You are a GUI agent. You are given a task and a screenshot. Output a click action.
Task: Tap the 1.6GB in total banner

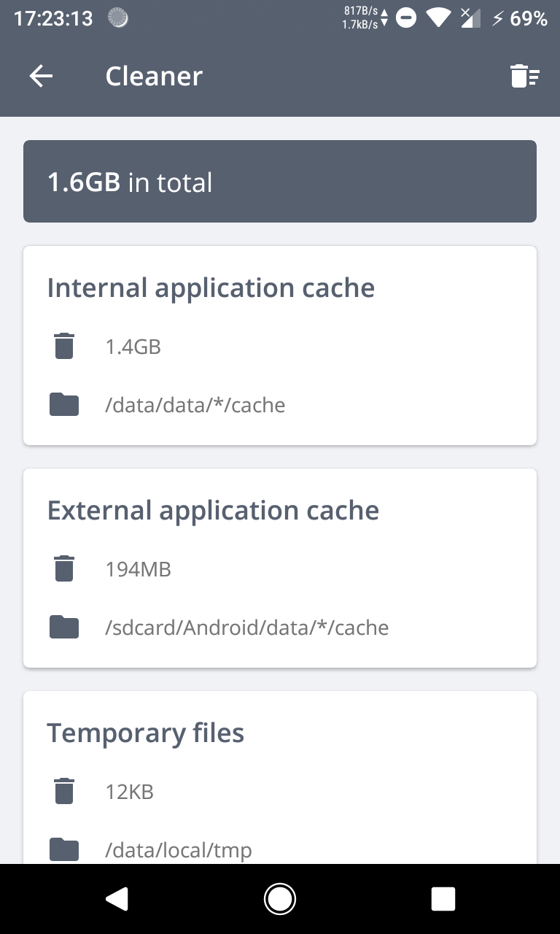pos(280,181)
